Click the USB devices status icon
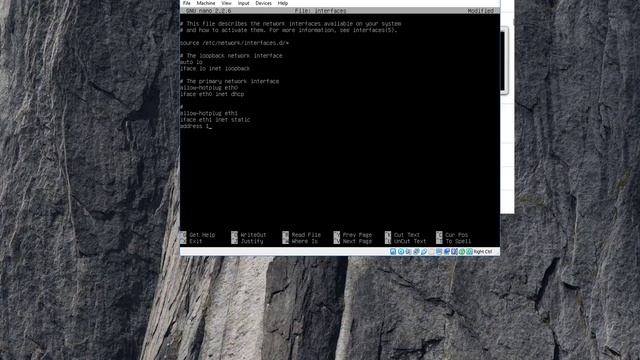This screenshot has width=640, height=360. (x=424, y=251)
